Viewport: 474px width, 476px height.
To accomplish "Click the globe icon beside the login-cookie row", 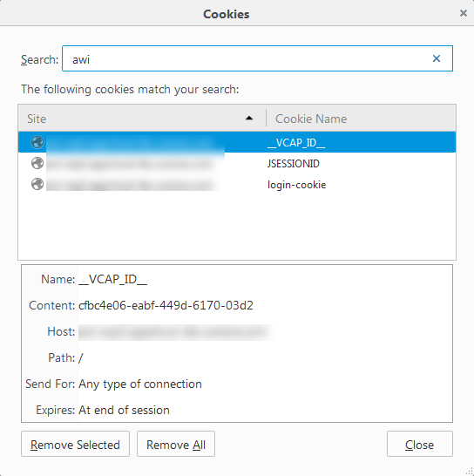I will tap(37, 184).
